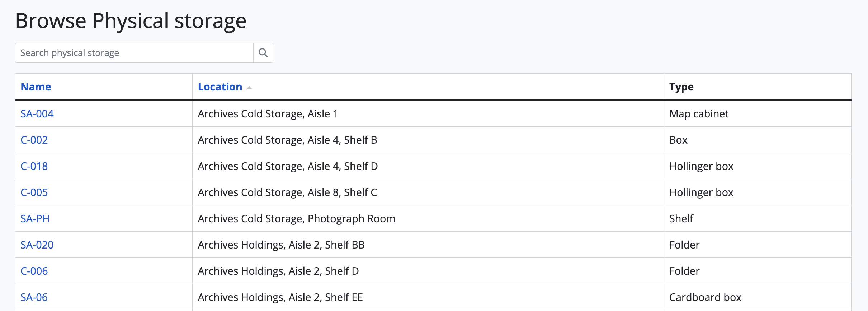Open the SA-06 storage record
Viewport: 868px width, 311px height.
click(34, 297)
